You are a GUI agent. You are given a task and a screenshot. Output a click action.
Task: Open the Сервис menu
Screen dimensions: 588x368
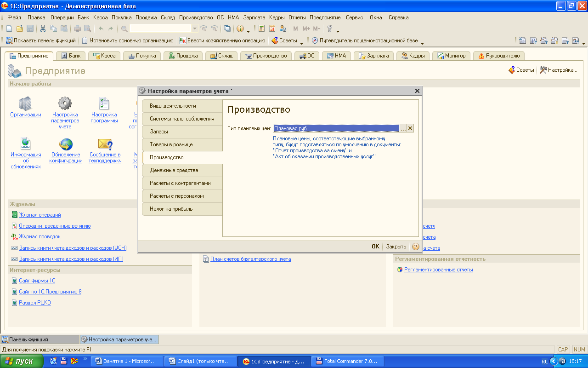coord(354,17)
